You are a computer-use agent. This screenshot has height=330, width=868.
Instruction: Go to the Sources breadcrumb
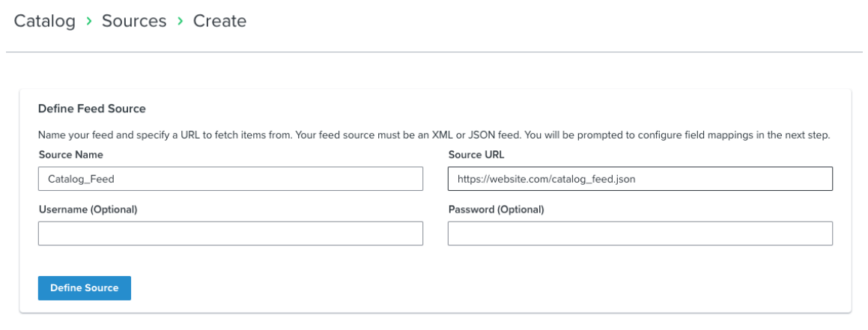pos(134,21)
